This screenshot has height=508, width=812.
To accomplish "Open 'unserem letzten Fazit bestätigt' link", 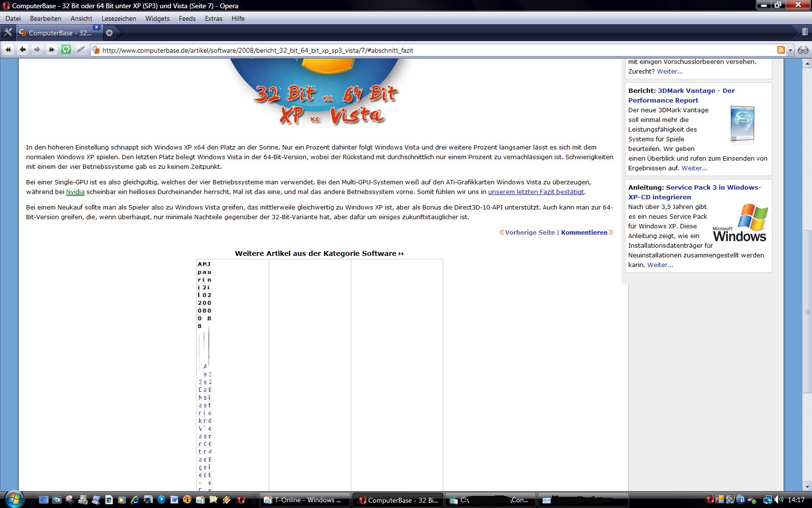I will [x=536, y=192].
